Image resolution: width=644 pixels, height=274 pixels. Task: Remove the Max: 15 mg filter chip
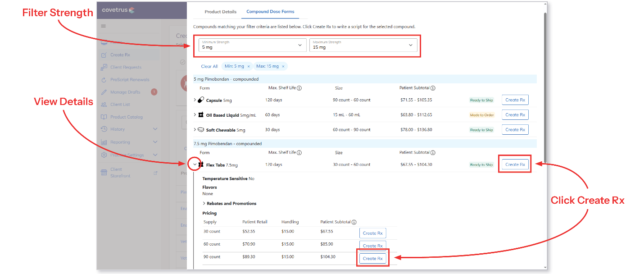pos(283,66)
